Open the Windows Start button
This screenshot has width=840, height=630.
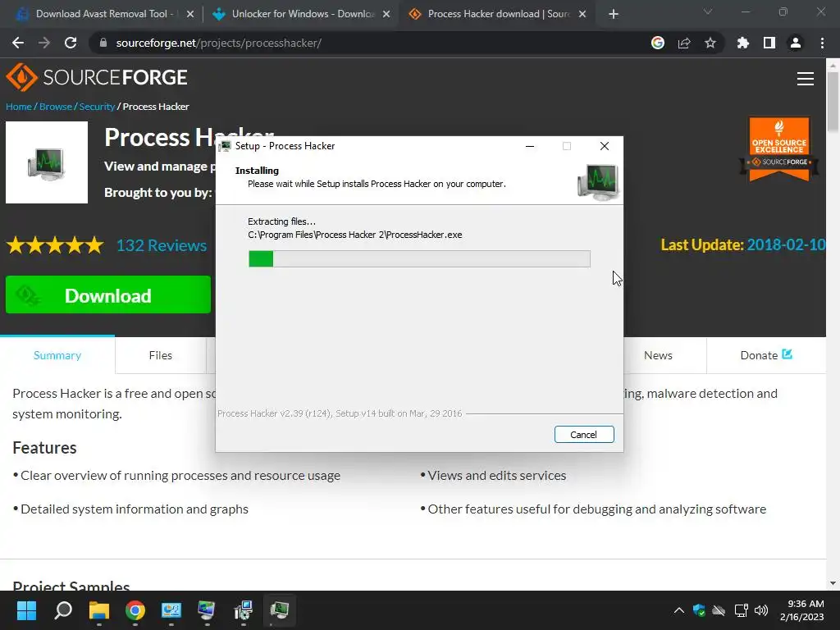coord(26,610)
